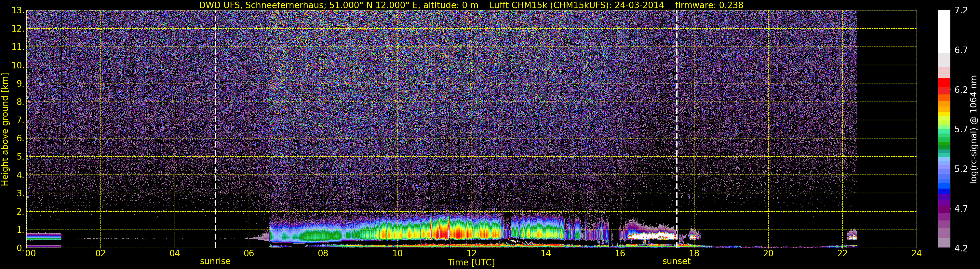
Task: Click the 'sunrise' label below axis
Action: coord(215,261)
